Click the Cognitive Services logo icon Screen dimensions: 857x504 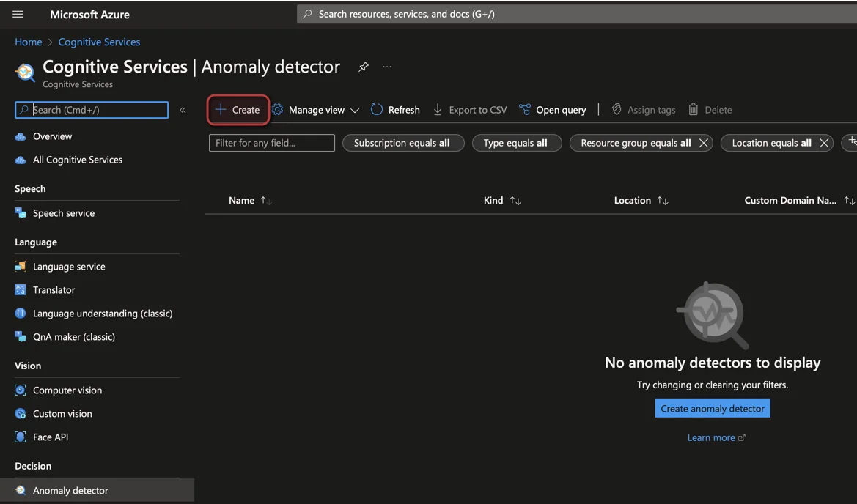click(25, 72)
